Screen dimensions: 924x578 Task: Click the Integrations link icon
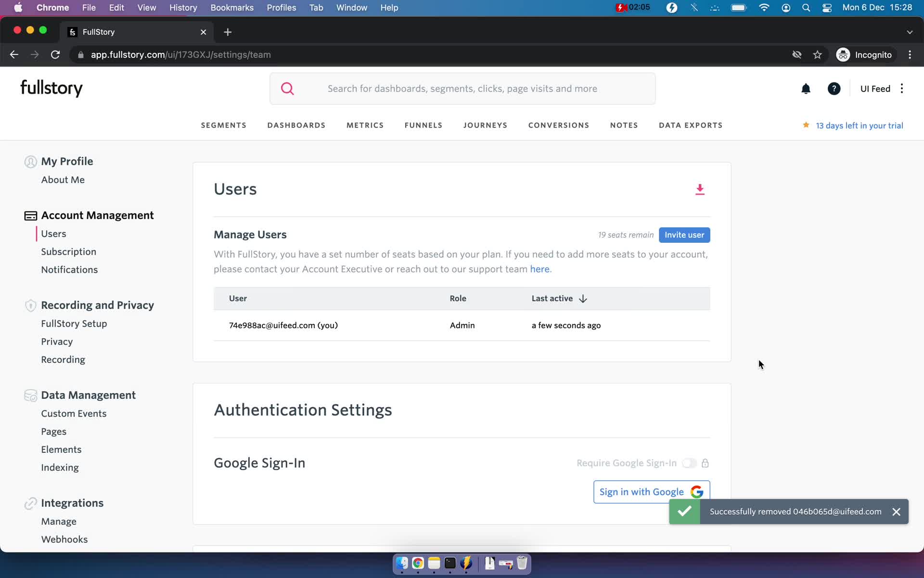[x=30, y=503]
